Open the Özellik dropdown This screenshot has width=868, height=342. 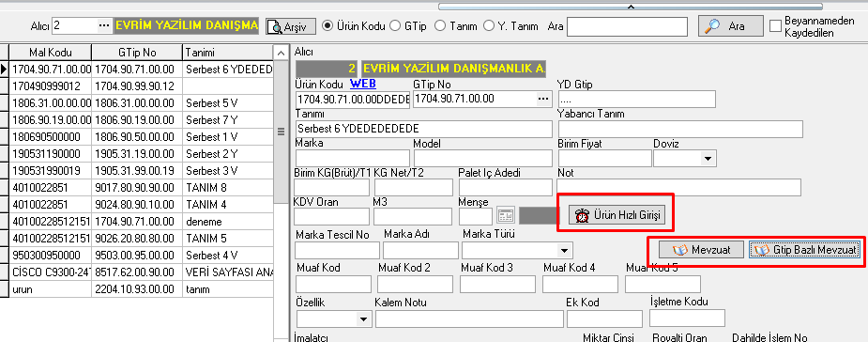click(363, 319)
